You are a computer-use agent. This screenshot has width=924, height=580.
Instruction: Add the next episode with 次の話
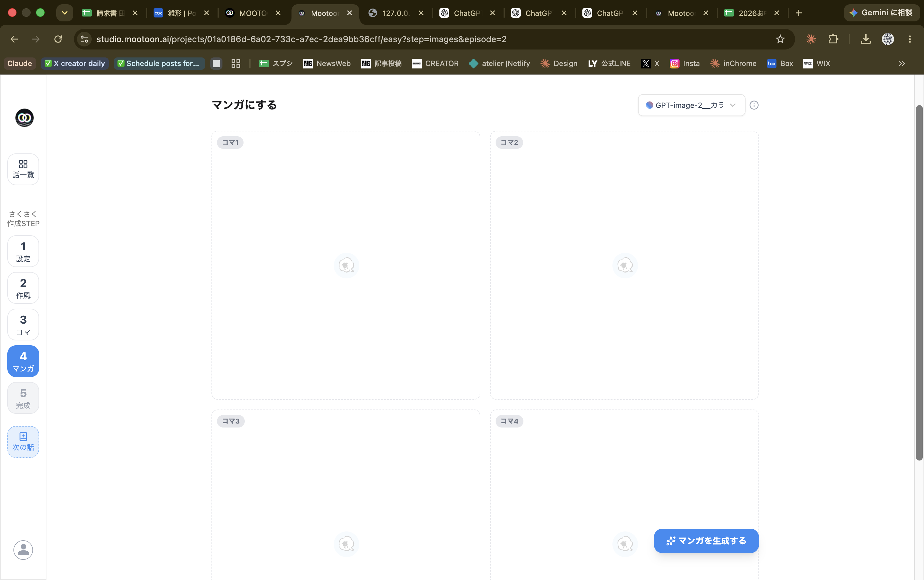23,442
